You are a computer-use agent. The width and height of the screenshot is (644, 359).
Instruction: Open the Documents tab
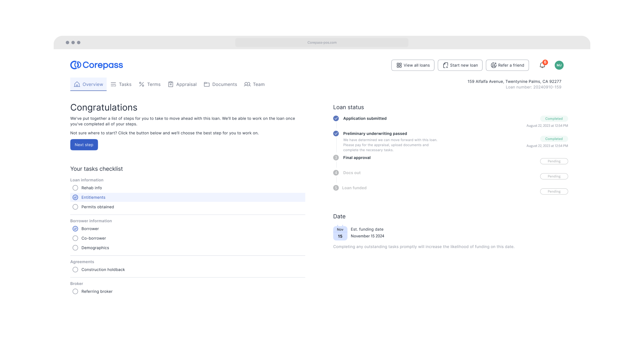(221, 84)
